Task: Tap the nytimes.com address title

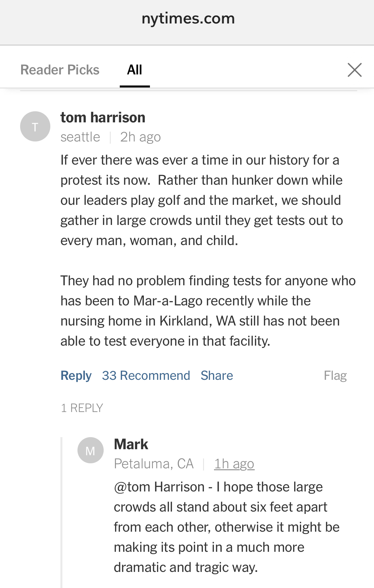Action: point(188,19)
